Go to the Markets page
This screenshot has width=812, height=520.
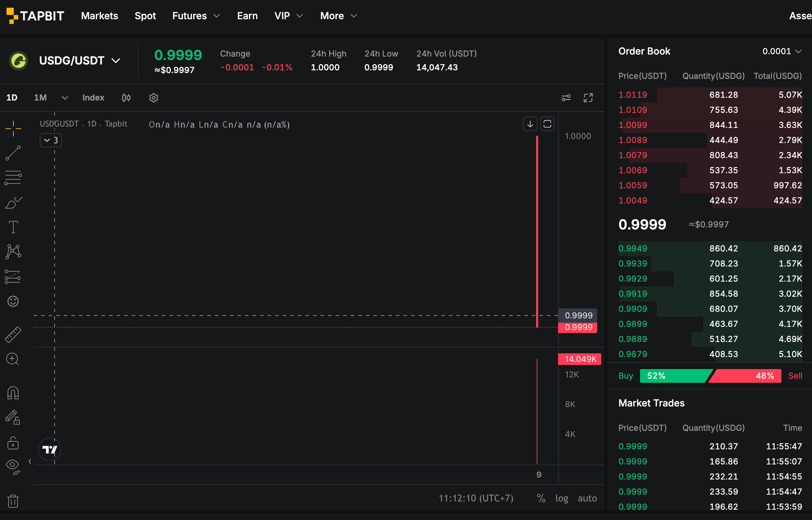point(100,16)
